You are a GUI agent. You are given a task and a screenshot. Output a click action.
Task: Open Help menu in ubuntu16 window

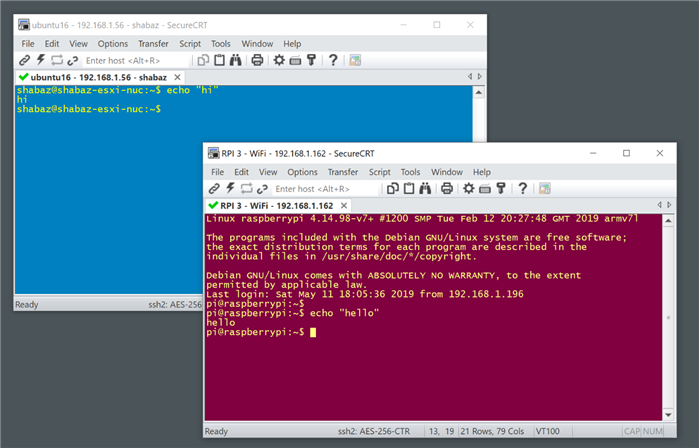[292, 44]
